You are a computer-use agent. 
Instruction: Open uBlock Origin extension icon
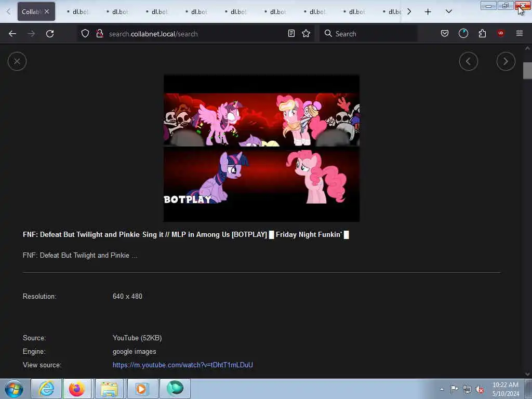(500, 33)
